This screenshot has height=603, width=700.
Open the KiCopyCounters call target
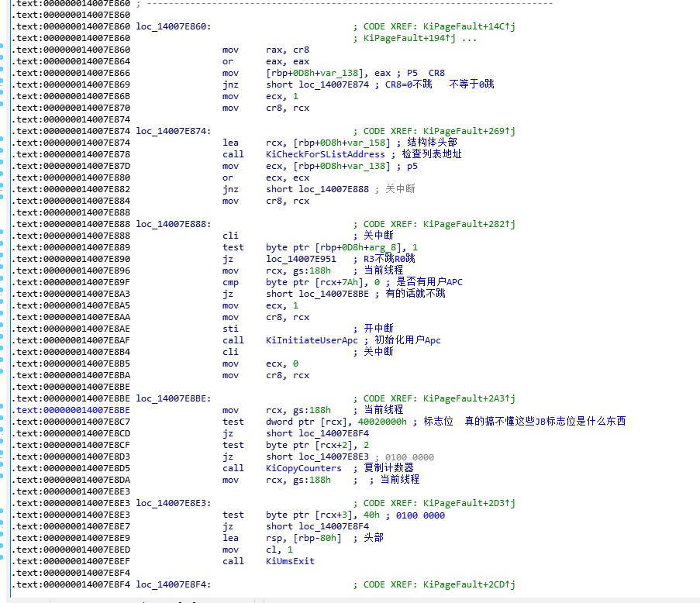click(304, 468)
